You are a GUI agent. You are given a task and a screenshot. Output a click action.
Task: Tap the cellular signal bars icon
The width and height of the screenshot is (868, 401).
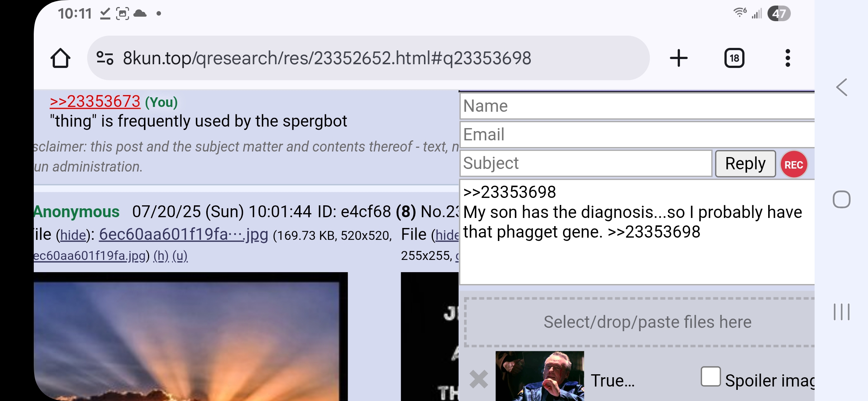(757, 14)
